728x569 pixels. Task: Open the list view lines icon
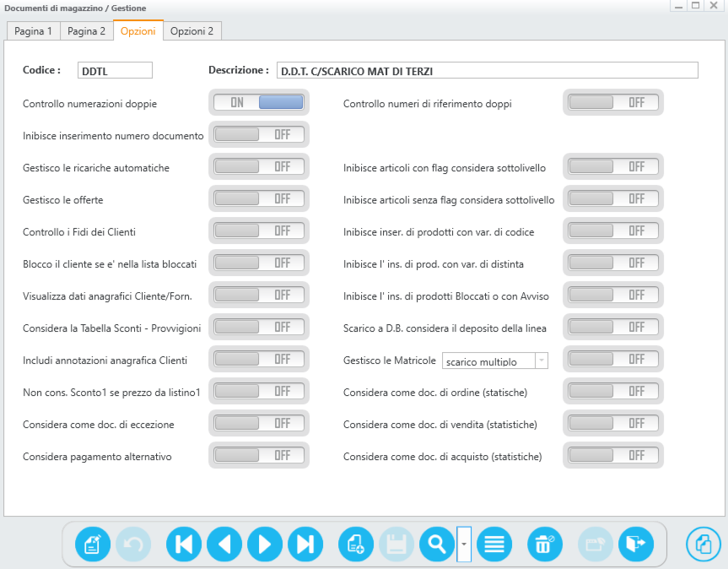494,544
